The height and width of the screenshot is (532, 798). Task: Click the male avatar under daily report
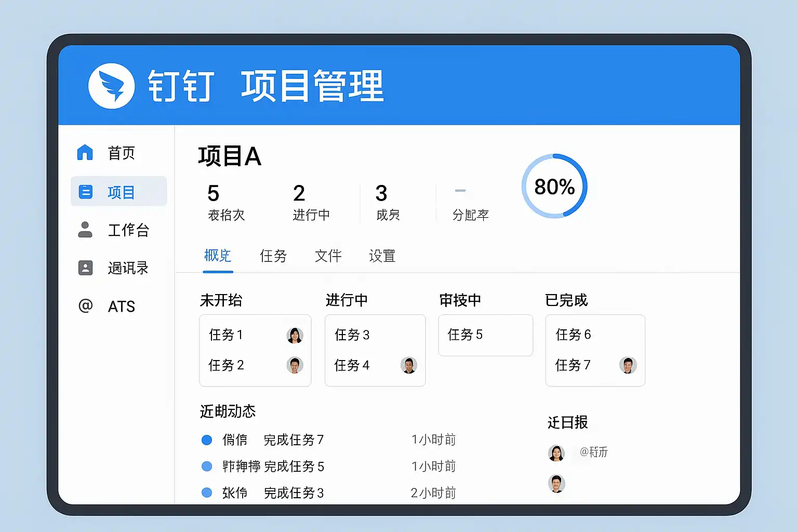point(556,484)
